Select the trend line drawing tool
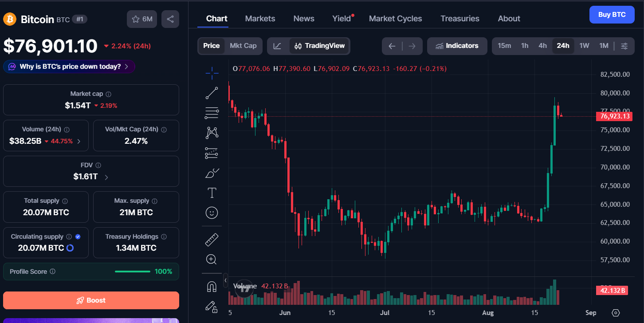The width and height of the screenshot is (644, 323). point(212,93)
